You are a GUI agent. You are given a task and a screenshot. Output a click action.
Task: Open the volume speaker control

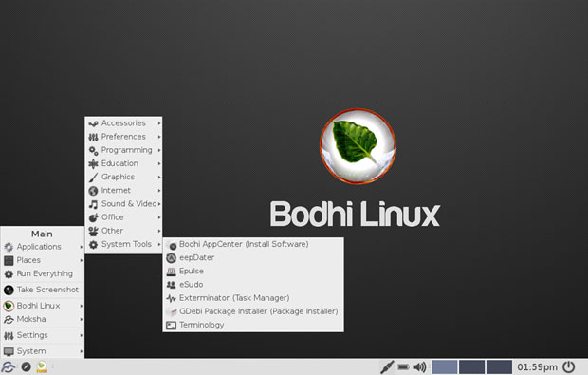[419, 366]
